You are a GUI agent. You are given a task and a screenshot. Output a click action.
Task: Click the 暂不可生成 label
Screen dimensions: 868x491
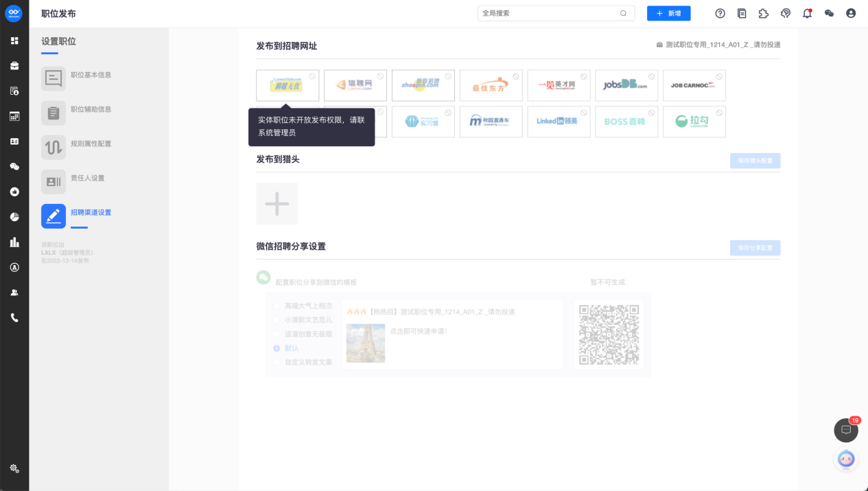click(608, 282)
